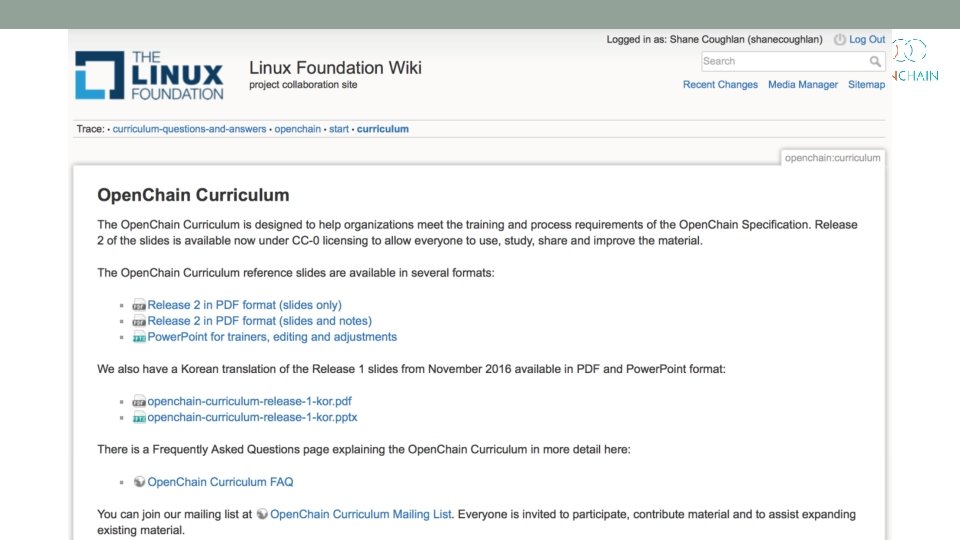Open openchain-curriculum-release-1-kor.pdf
This screenshot has width=960, height=540.
249,401
